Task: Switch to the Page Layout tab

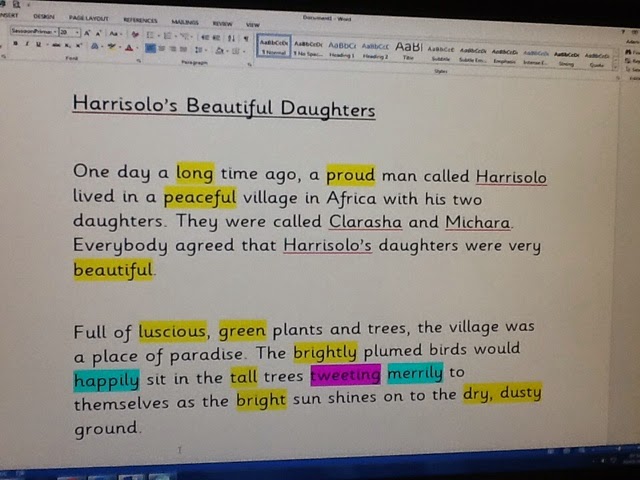Action: coord(89,18)
